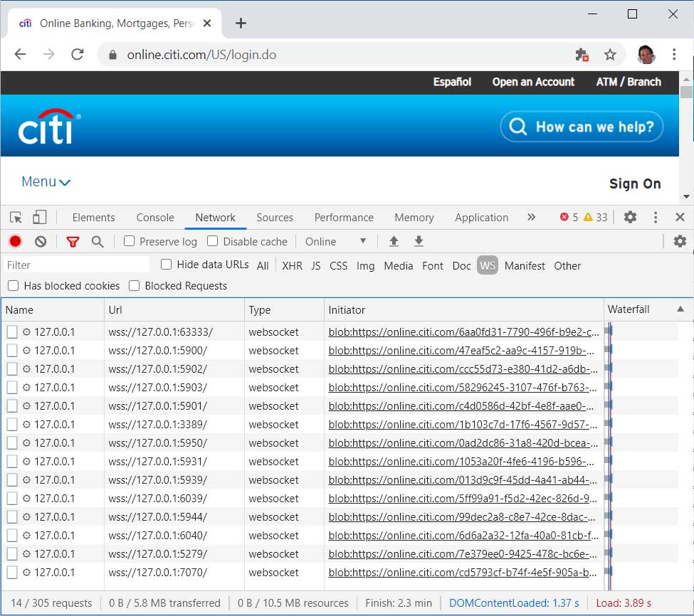Enable the Disable cache checkbox
694x616 pixels.
[212, 241]
